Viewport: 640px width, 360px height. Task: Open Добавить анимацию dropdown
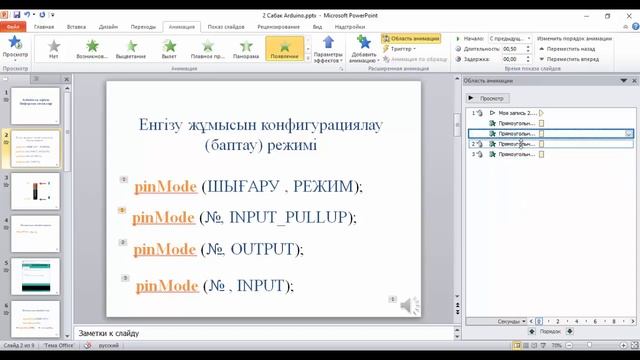363,49
